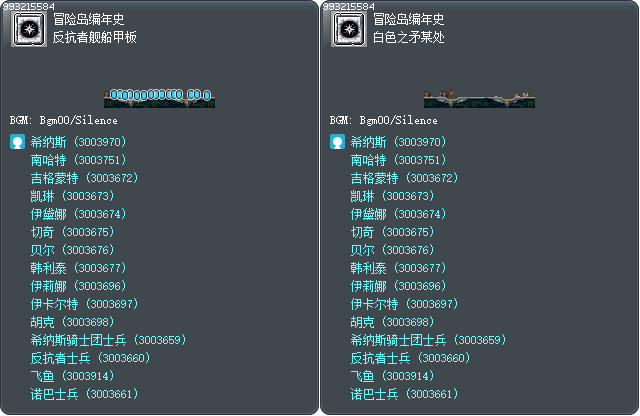The image size is (640, 416).
Task: Click 凯琳 (3003673) in right panel
Action: click(392, 196)
